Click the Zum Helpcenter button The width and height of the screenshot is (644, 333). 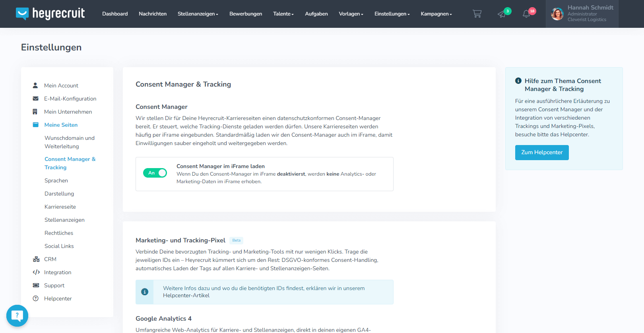[542, 153]
